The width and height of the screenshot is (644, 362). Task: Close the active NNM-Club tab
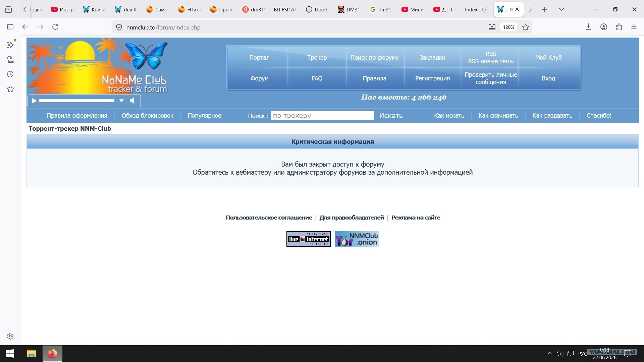[517, 9]
